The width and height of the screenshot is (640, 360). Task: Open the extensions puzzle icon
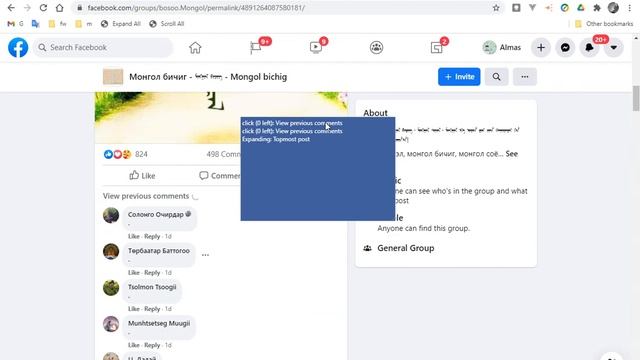pyautogui.click(x=597, y=8)
